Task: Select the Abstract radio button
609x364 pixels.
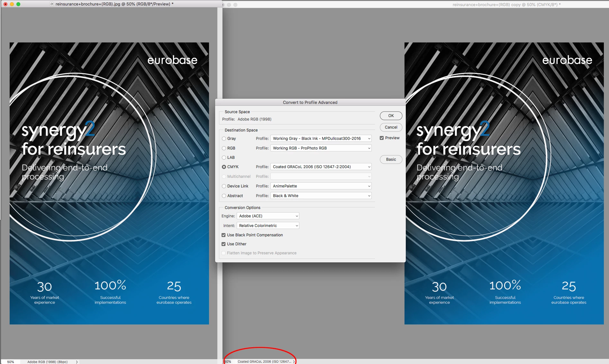Action: click(224, 196)
